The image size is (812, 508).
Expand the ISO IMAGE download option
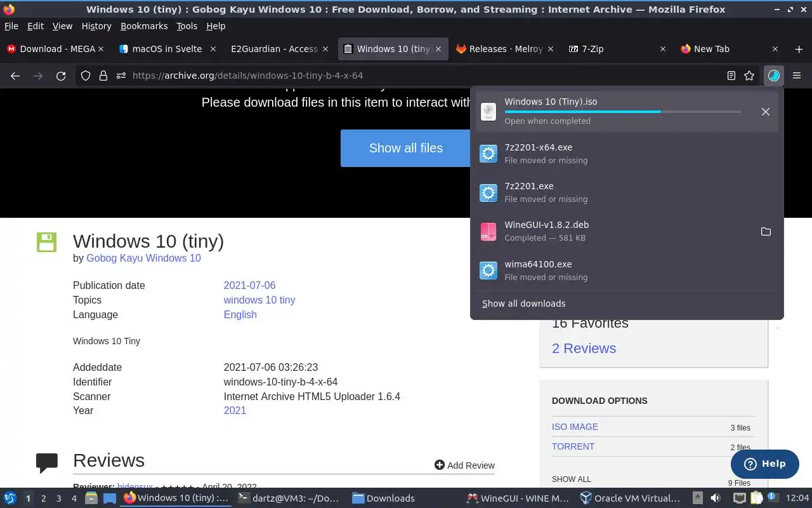coord(575,427)
